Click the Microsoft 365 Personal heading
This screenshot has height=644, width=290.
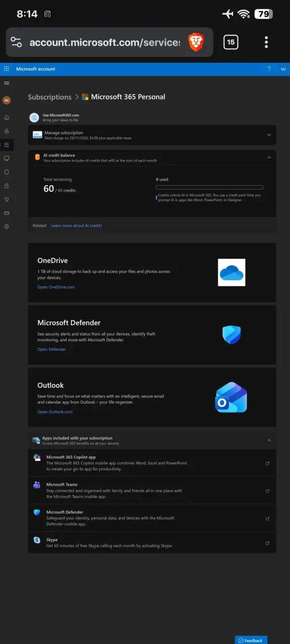[128, 97]
